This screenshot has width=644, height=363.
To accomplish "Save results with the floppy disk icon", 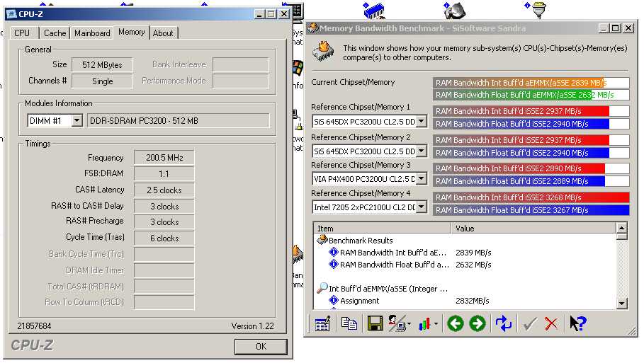I will [375, 323].
